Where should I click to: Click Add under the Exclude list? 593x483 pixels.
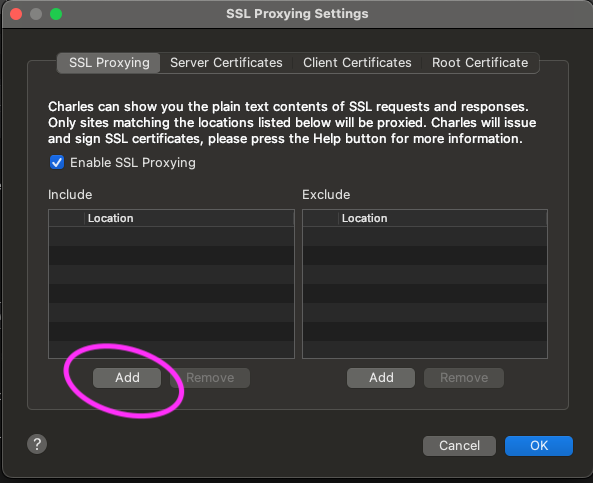[381, 377]
